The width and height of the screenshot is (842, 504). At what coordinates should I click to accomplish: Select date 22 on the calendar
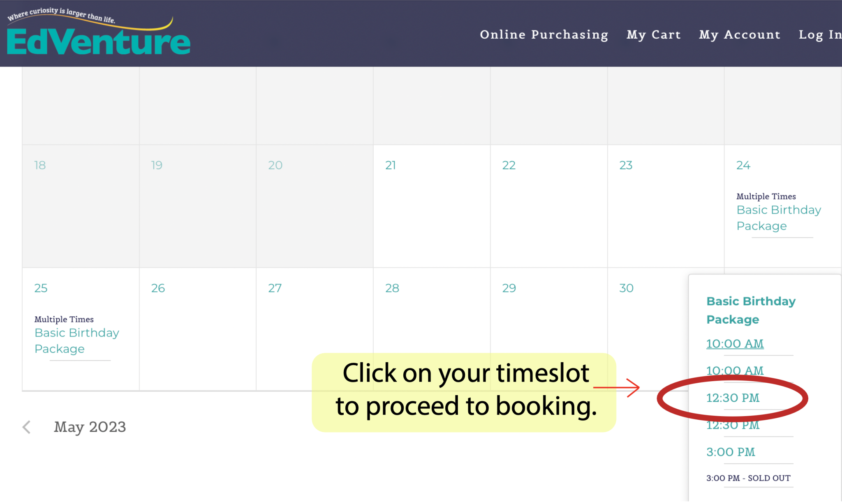coord(509,165)
